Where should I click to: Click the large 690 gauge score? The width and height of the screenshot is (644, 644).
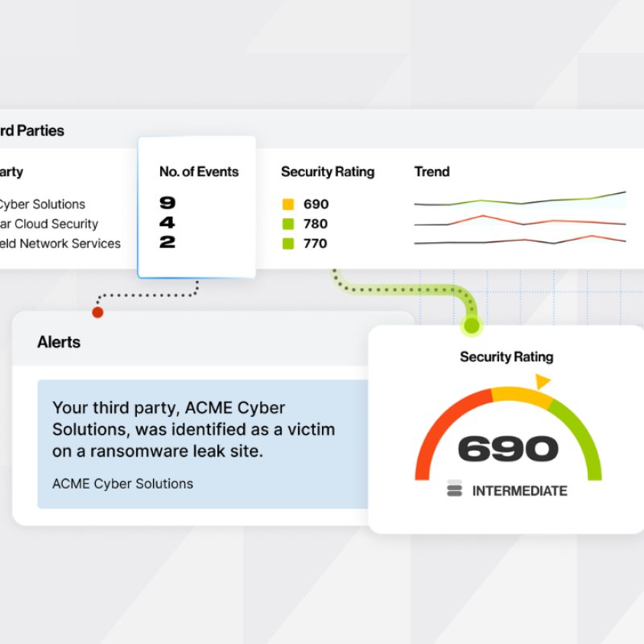508,448
